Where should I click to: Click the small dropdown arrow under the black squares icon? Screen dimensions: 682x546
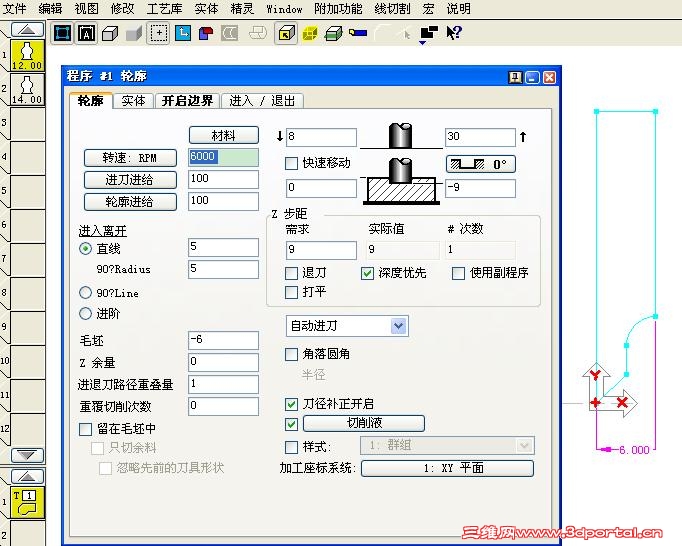pos(422,43)
